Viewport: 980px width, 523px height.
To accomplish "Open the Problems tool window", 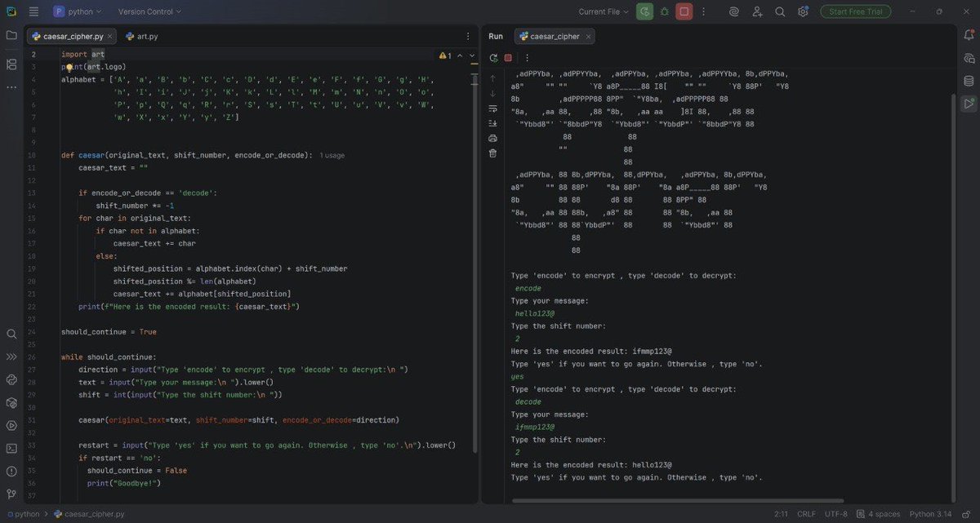I will point(11,471).
